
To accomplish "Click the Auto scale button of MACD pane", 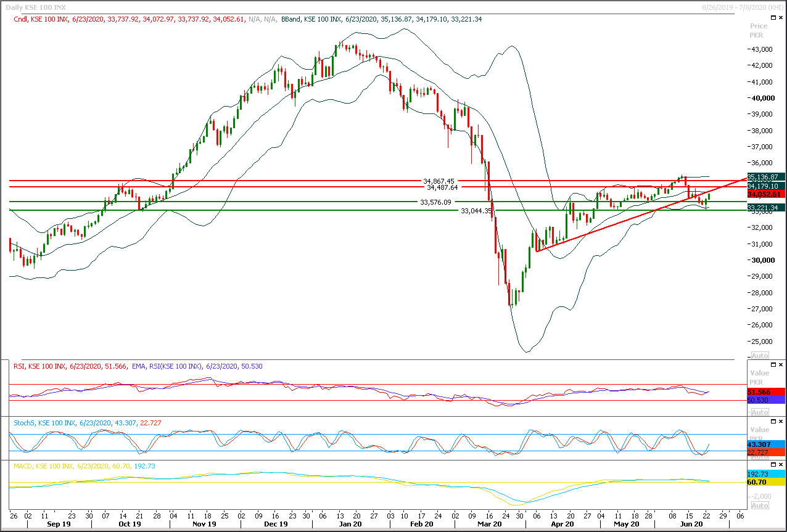I will [759, 505].
